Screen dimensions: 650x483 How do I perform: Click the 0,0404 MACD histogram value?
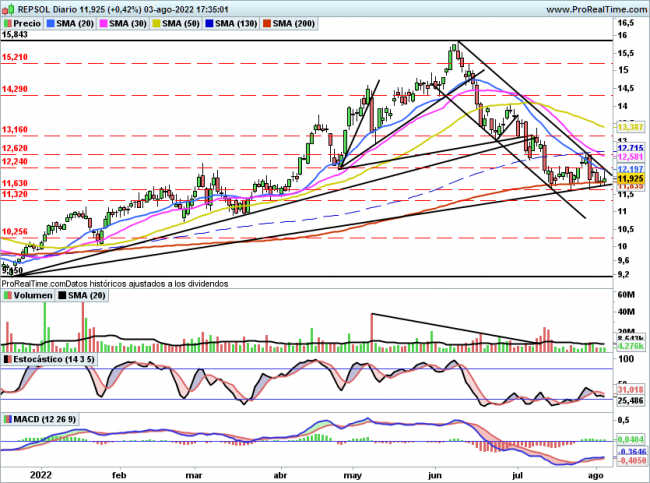click(631, 439)
